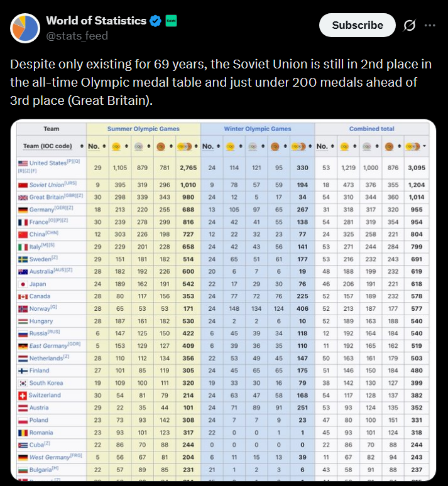Open the @stats_feed handle link
Image resolution: width=448 pixels, height=486 pixels.
tap(77, 36)
